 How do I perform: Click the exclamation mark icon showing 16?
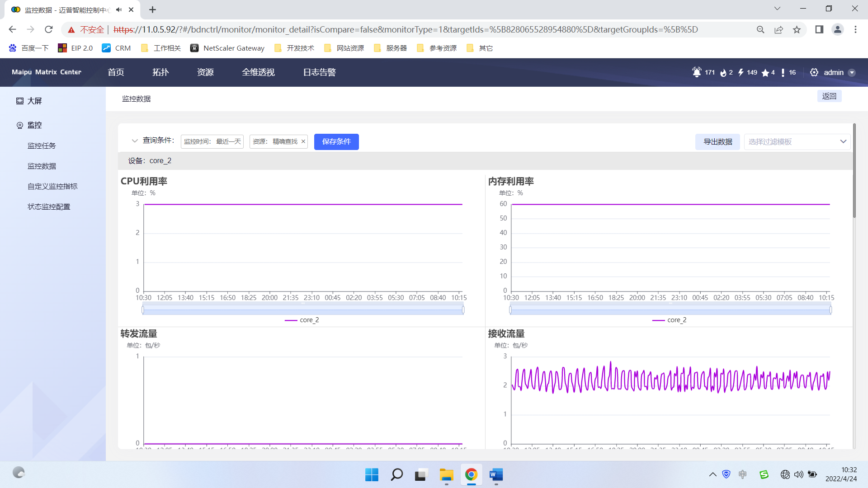[783, 73]
